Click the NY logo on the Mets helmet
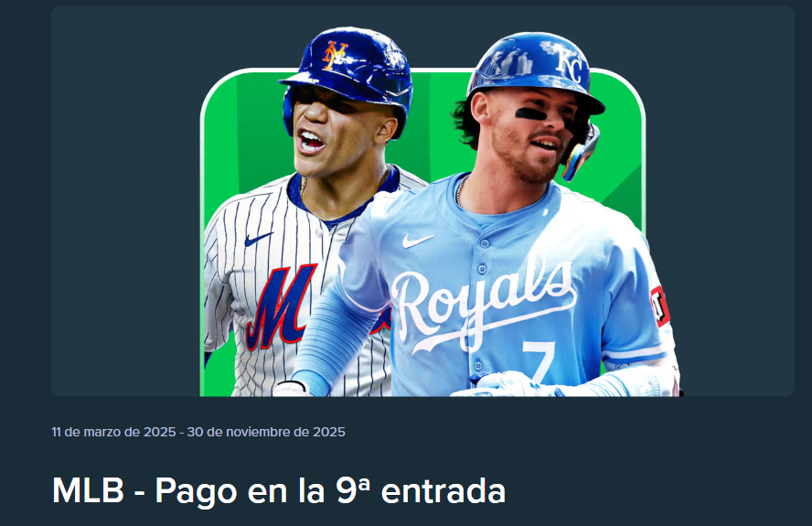 335,55
